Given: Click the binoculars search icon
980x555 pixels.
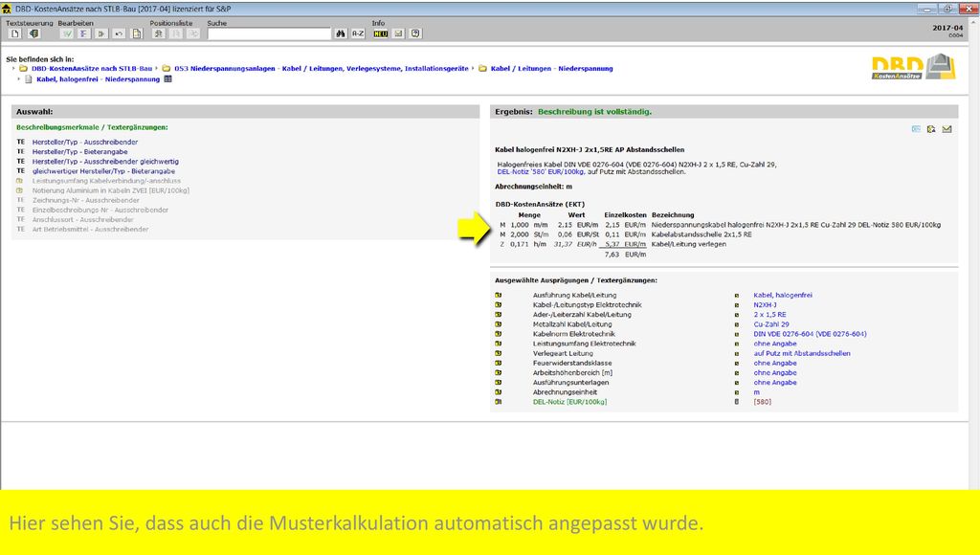Looking at the screenshot, I should click(341, 33).
